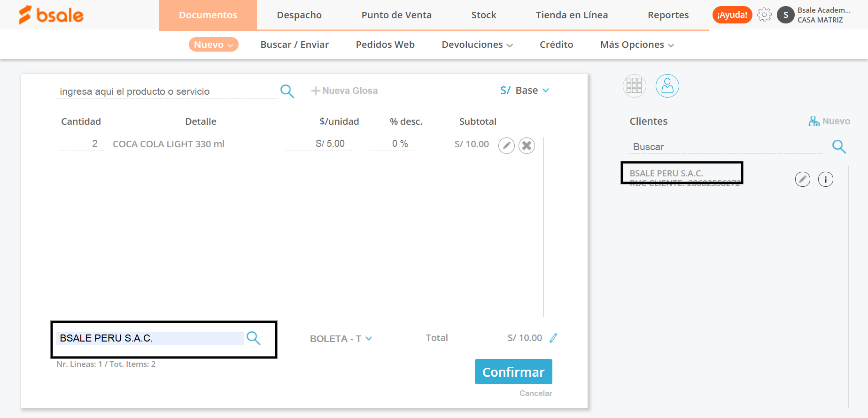Open the S/ Base price list dropdown
The height and width of the screenshot is (418, 868).
(524, 91)
